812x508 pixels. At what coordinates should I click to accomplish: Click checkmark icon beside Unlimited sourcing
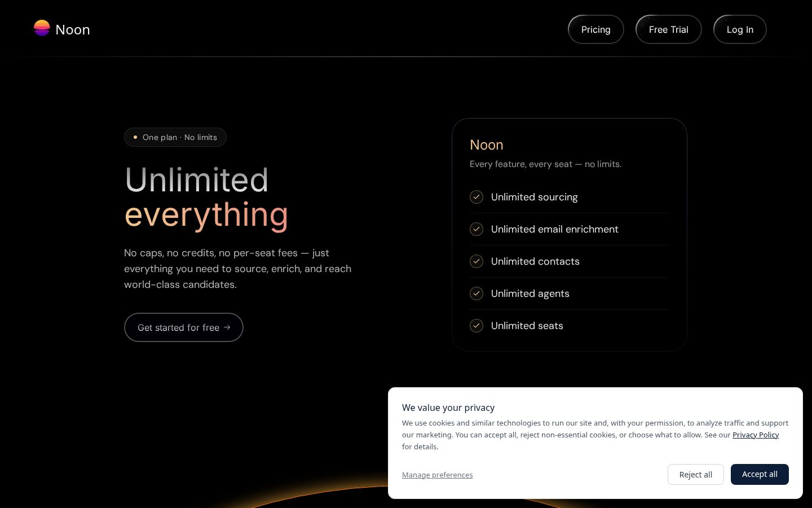476,197
